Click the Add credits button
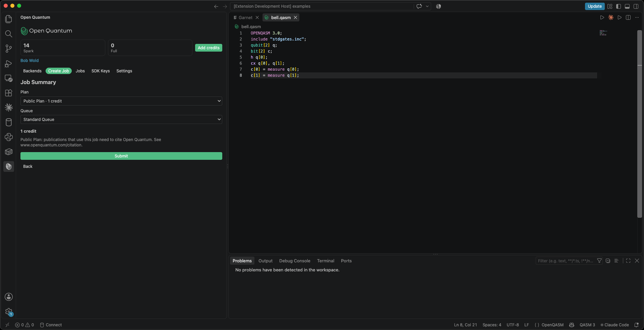 point(208,48)
